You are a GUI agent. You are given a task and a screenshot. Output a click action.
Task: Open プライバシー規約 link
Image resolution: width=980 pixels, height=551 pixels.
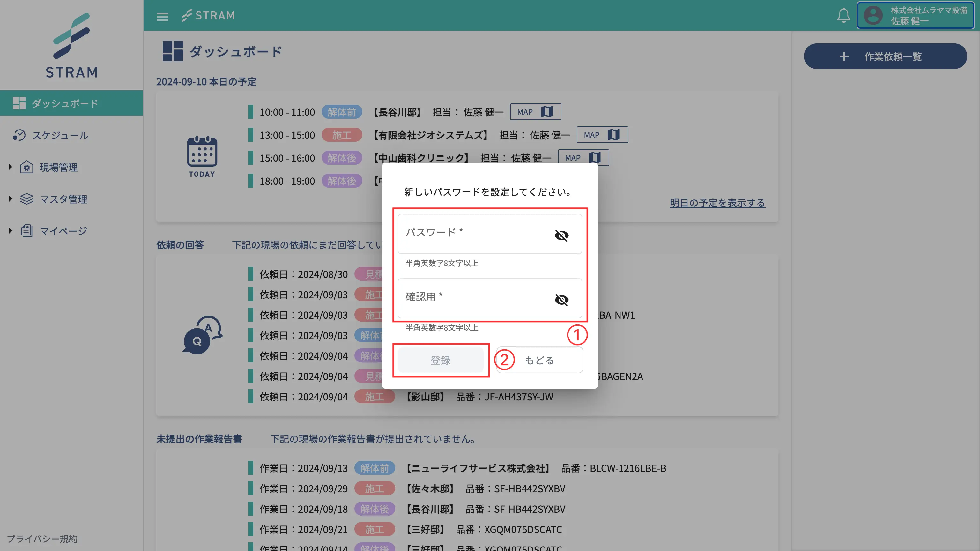click(x=42, y=539)
